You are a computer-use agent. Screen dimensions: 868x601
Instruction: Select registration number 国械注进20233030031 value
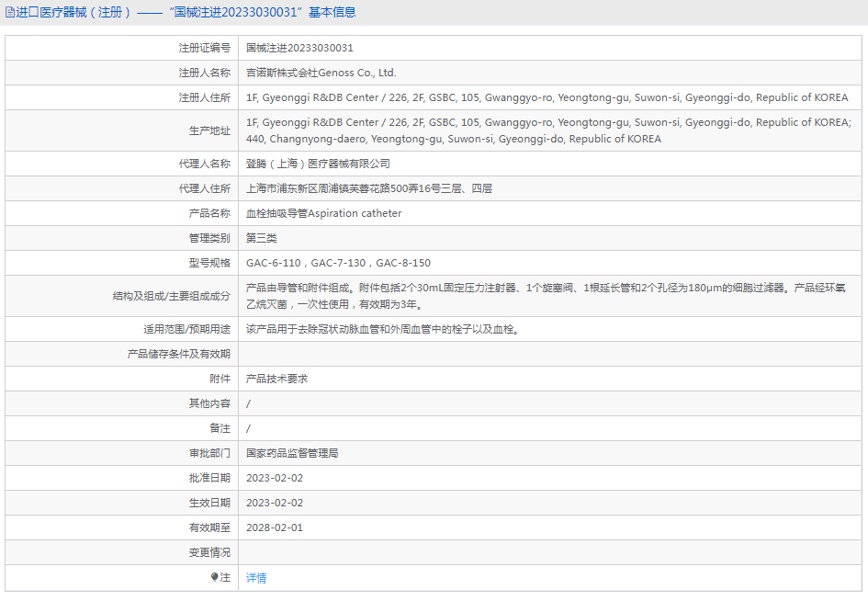click(299, 48)
